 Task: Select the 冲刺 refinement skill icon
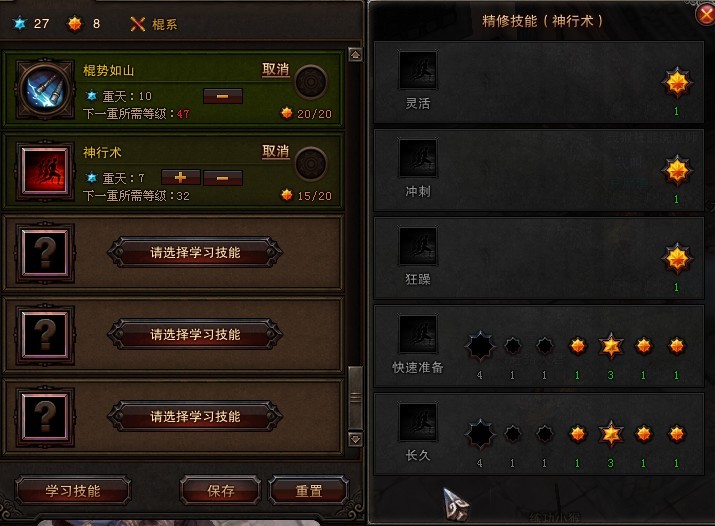point(418,158)
